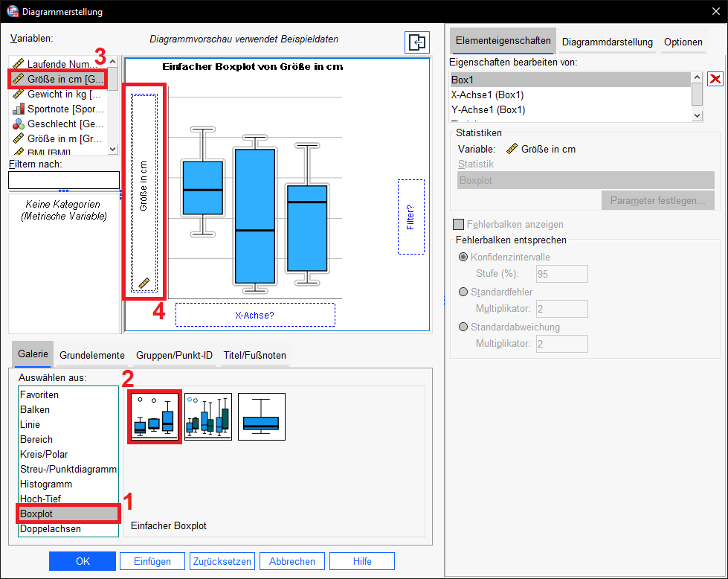Click ruler icon of Gewicht in kg variable

click(x=18, y=94)
